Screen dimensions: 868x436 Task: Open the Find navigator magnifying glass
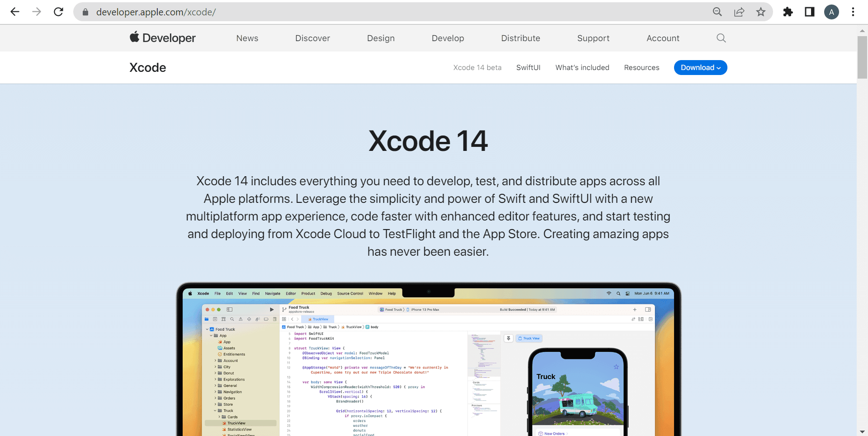[x=232, y=319]
